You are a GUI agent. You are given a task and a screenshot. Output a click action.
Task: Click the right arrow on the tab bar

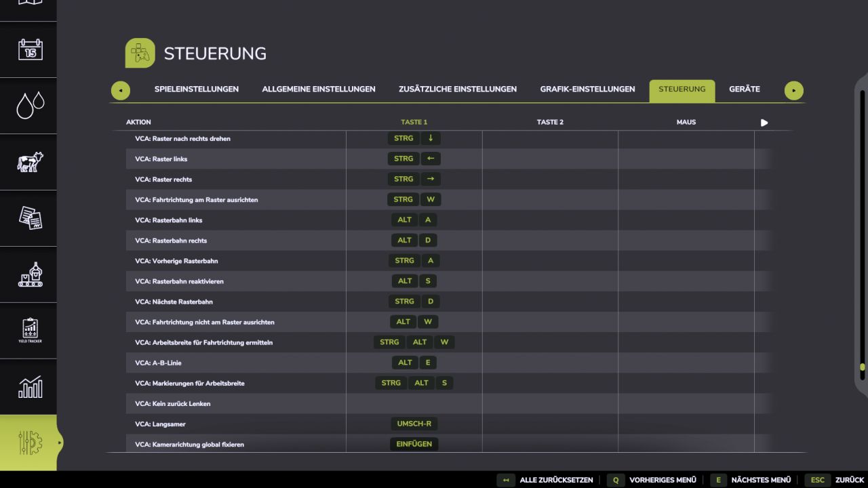tap(794, 90)
